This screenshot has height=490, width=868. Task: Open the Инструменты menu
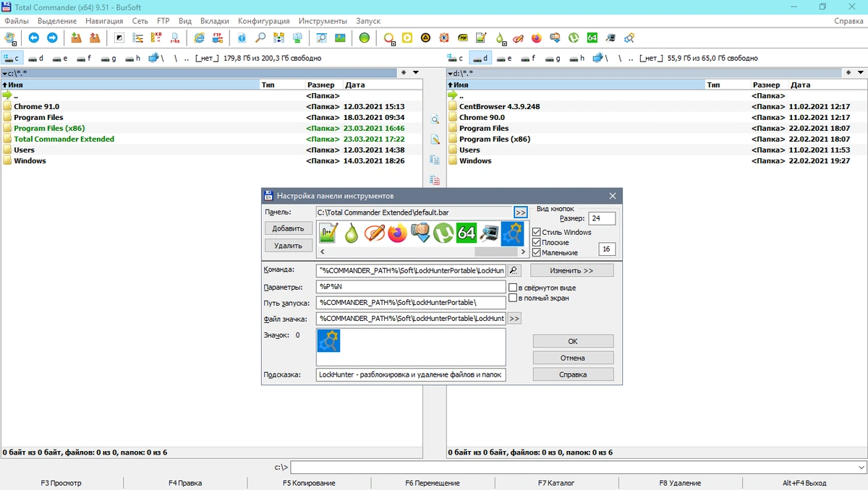point(323,21)
